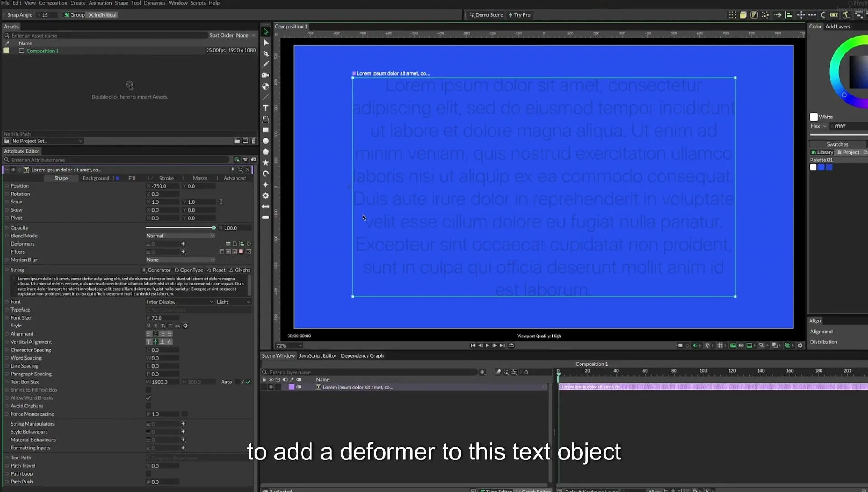868x492 pixels.
Task: Select the Star shape tool
Action: point(266,163)
